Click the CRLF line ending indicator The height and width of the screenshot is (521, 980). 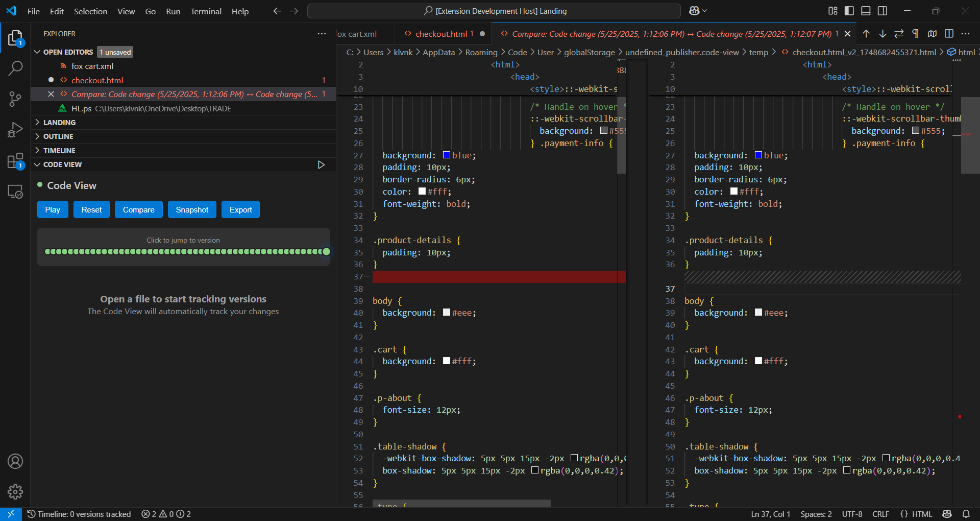tap(880, 514)
